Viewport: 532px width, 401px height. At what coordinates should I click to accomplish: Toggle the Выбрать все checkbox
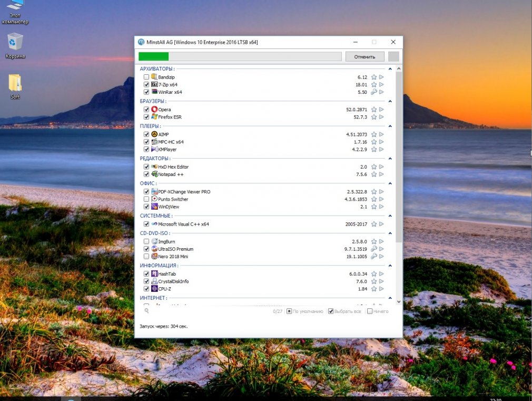click(x=331, y=311)
